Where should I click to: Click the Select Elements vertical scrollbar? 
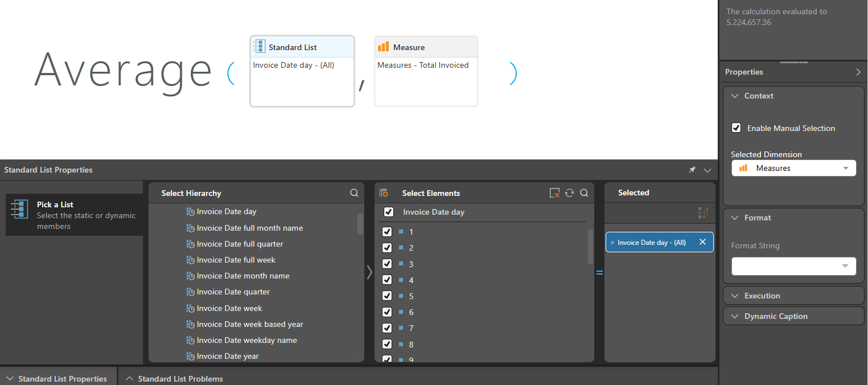pyautogui.click(x=590, y=247)
